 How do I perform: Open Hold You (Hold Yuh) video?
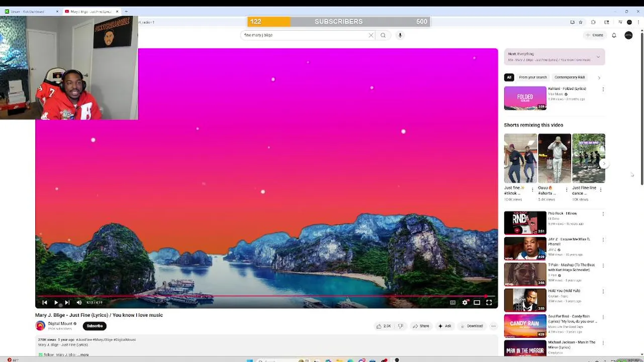click(525, 300)
